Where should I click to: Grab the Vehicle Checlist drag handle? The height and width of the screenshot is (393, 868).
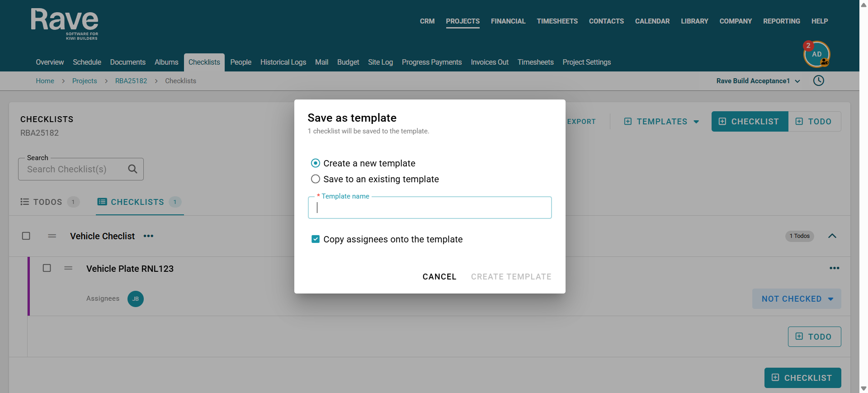coord(52,236)
